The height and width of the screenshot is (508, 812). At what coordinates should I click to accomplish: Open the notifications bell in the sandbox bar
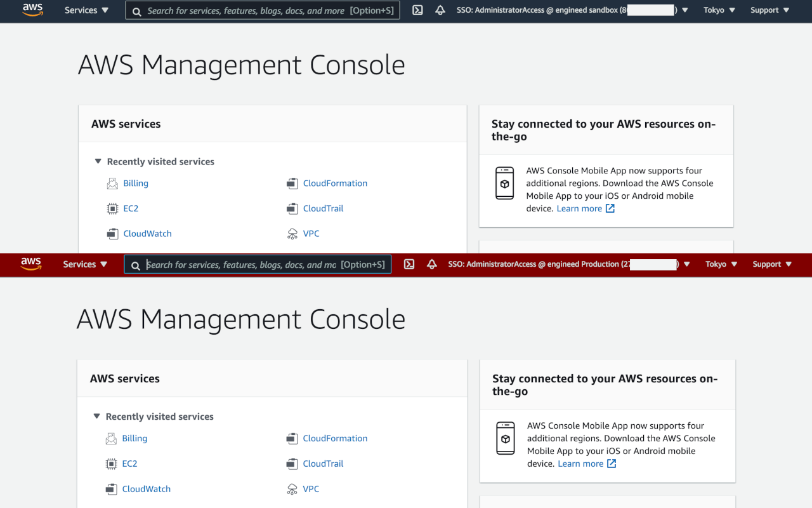(x=440, y=10)
